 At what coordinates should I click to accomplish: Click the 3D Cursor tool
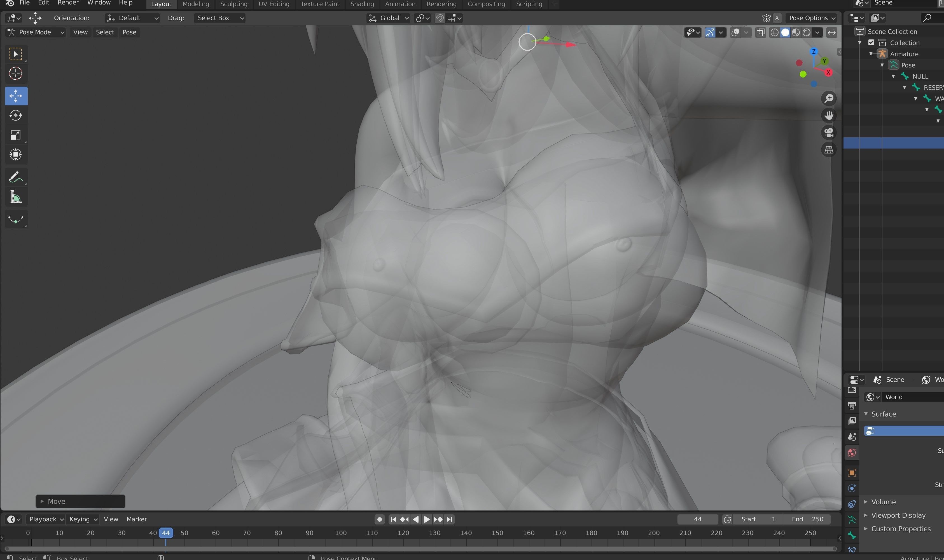[15, 73]
